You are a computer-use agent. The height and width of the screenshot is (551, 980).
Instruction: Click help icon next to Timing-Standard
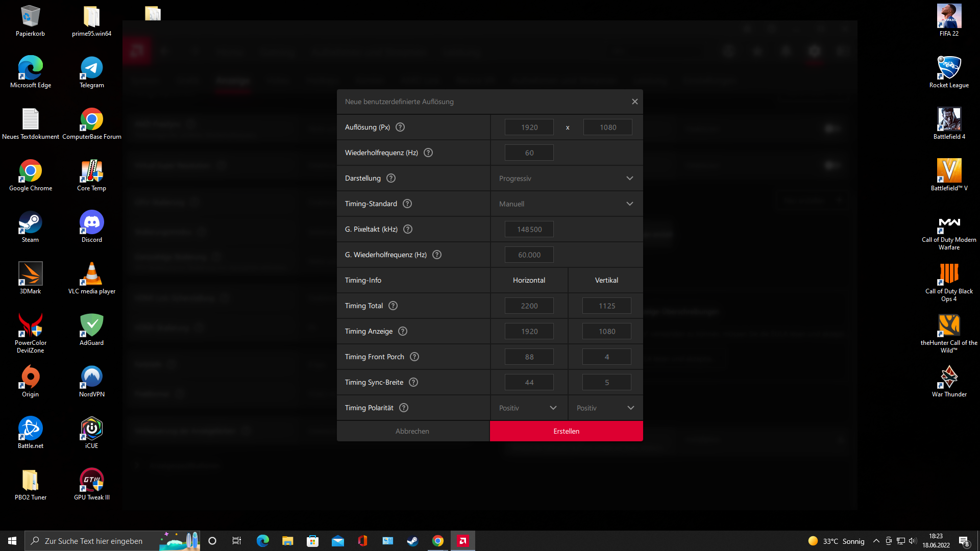pyautogui.click(x=407, y=204)
